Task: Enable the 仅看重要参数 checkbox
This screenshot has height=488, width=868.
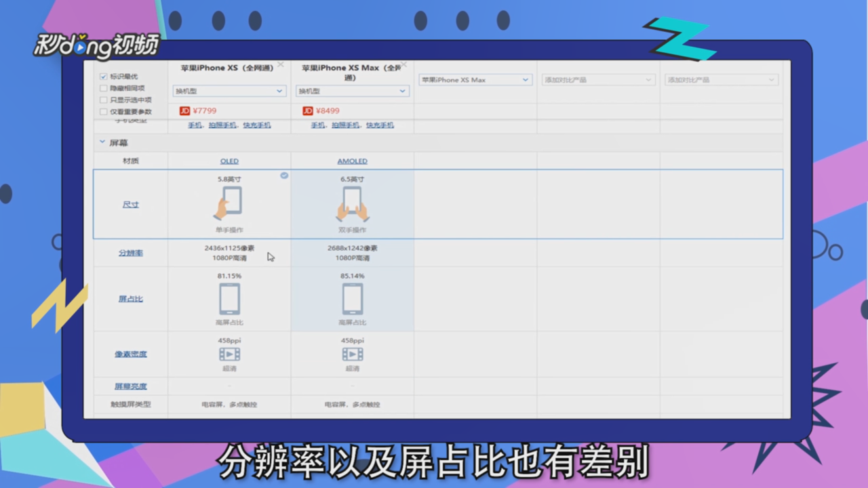Action: point(104,111)
